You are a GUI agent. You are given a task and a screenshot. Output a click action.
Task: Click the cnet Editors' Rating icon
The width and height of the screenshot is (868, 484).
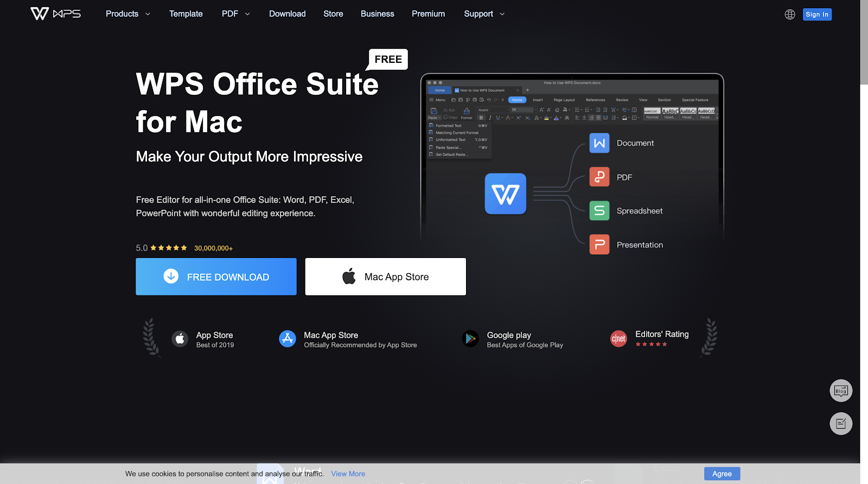[x=618, y=339]
